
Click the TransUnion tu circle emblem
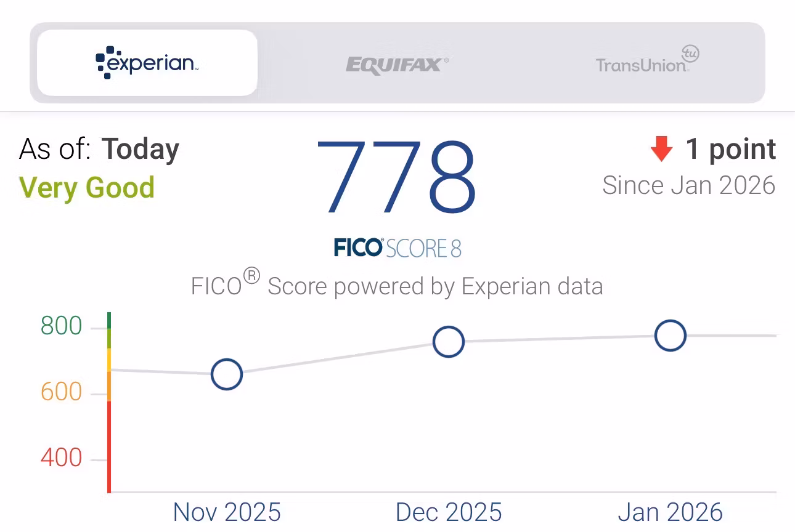tap(690, 54)
